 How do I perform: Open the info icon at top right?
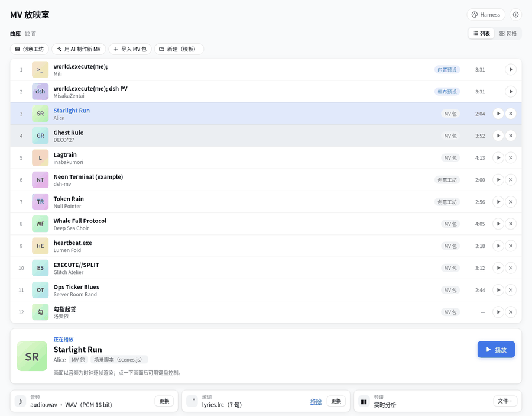515,15
